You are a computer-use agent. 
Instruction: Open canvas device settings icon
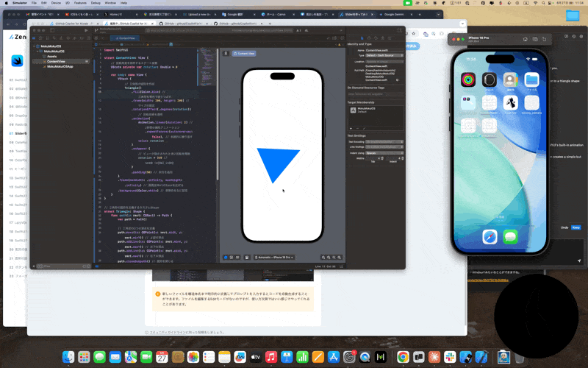[247, 257]
